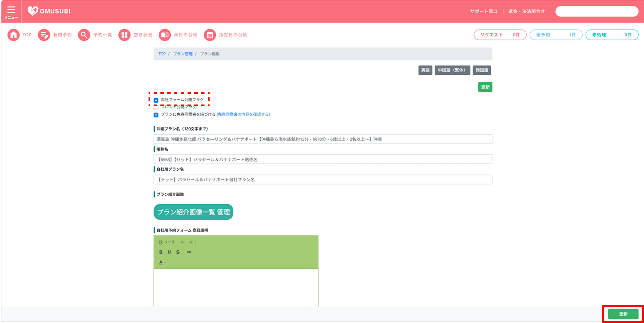Open the hamburger メニュー icon

[x=11, y=12]
